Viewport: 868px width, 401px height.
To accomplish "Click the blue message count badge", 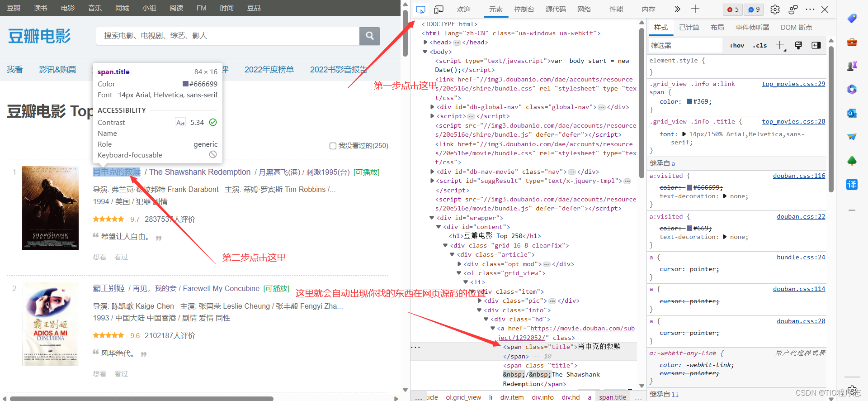I will [754, 10].
